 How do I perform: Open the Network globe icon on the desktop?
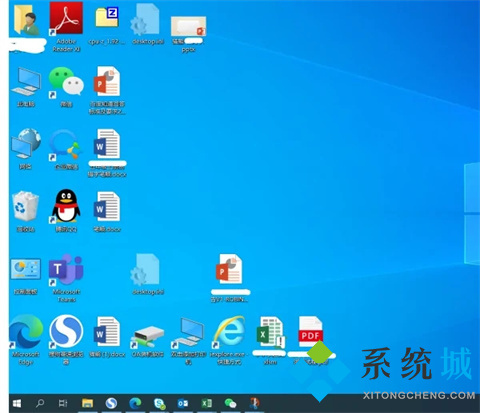(26, 144)
